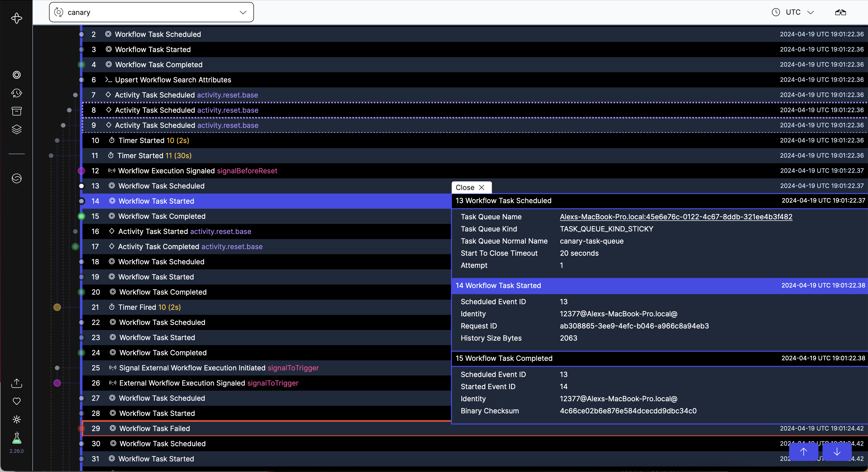The image size is (868, 472).
Task: Open the Nexus swirl sidebar icon
Action: pos(16,178)
